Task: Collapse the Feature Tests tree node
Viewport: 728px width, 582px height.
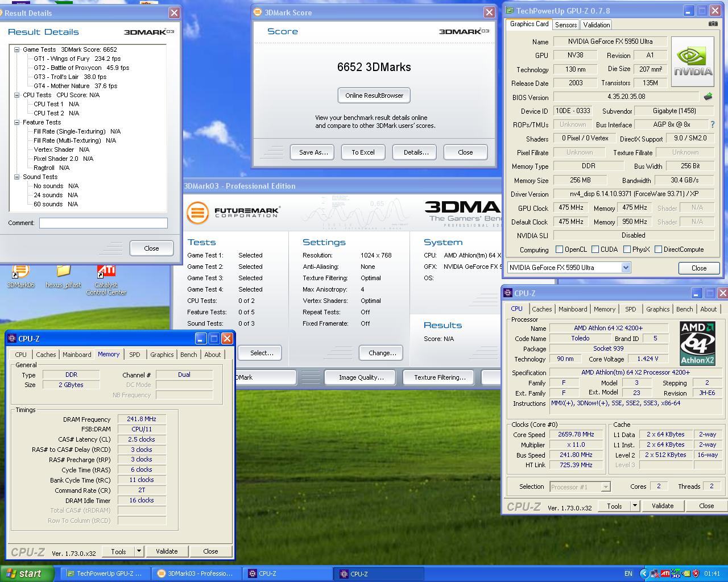Action: tap(16, 122)
